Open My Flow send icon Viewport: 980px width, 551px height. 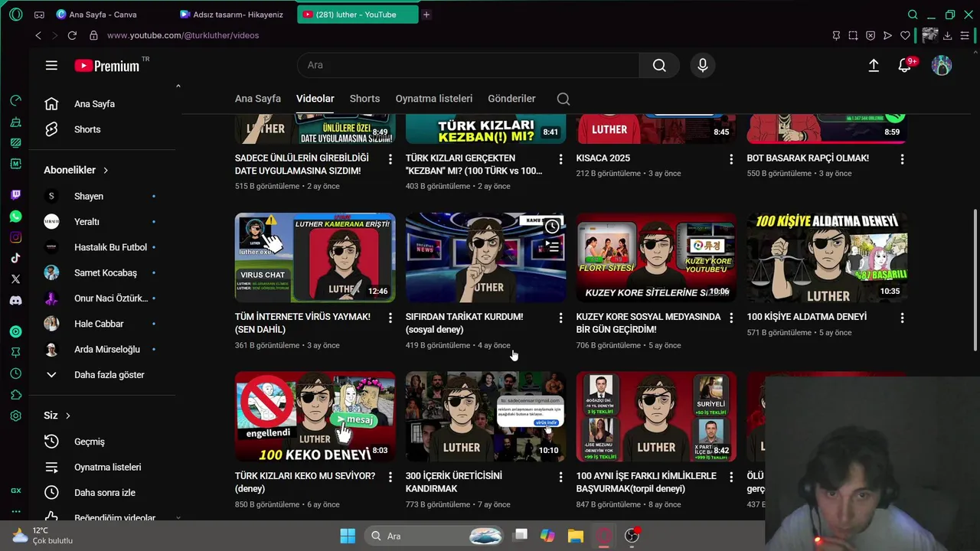coord(887,35)
